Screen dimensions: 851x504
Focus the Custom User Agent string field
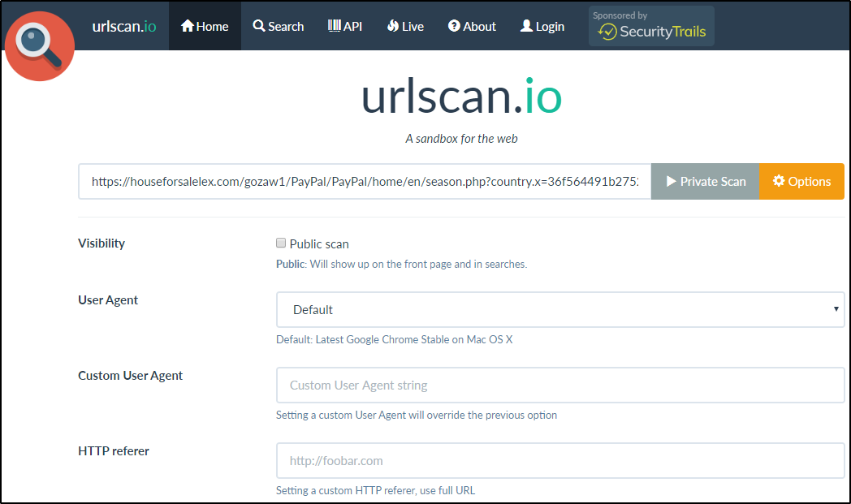tap(560, 386)
